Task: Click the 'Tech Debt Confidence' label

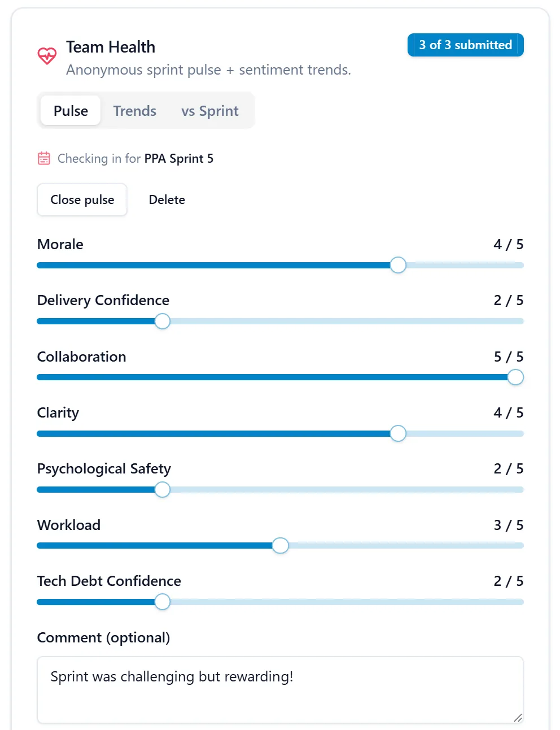Action: [109, 581]
